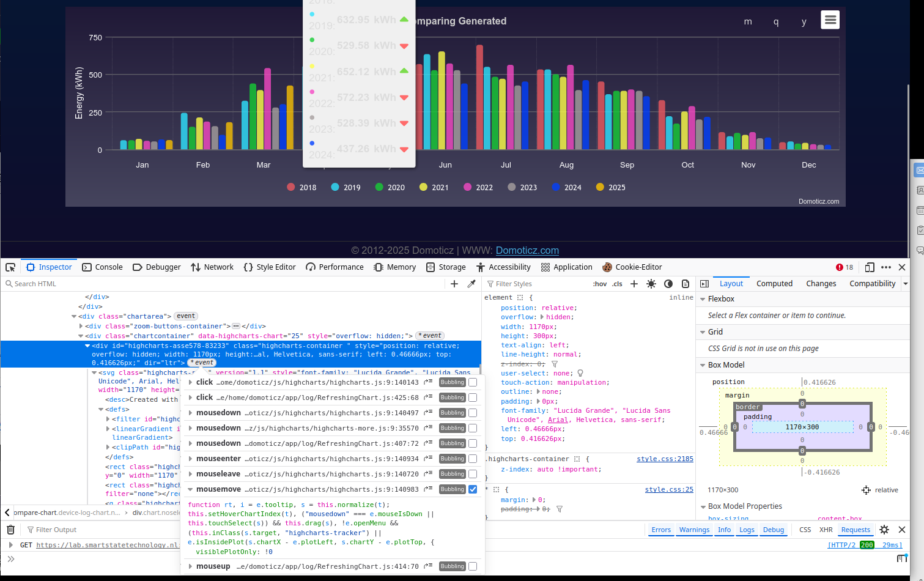Select yearly 'y' zoom button on chart
Screen dimensions: 924x581
tap(804, 21)
